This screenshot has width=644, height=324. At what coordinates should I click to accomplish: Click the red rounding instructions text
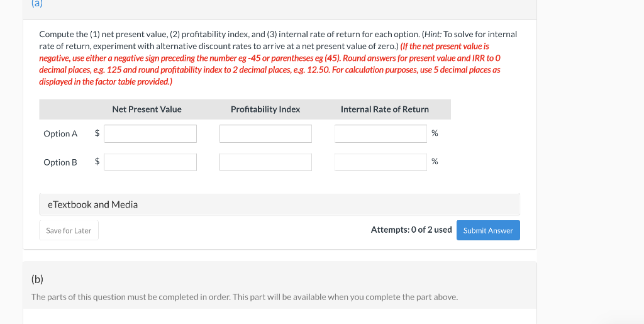pos(270,64)
